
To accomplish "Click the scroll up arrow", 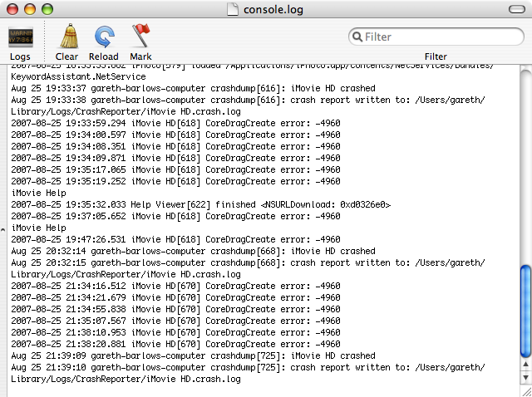I will (525, 365).
